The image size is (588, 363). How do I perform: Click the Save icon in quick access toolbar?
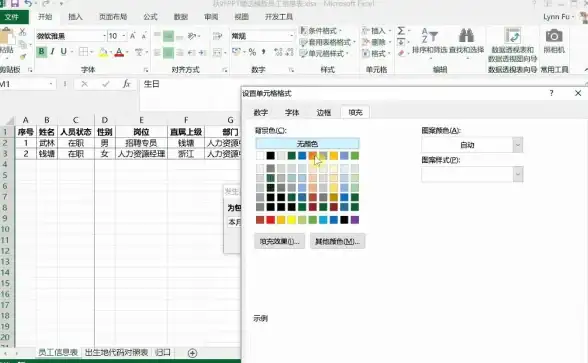point(15,4)
